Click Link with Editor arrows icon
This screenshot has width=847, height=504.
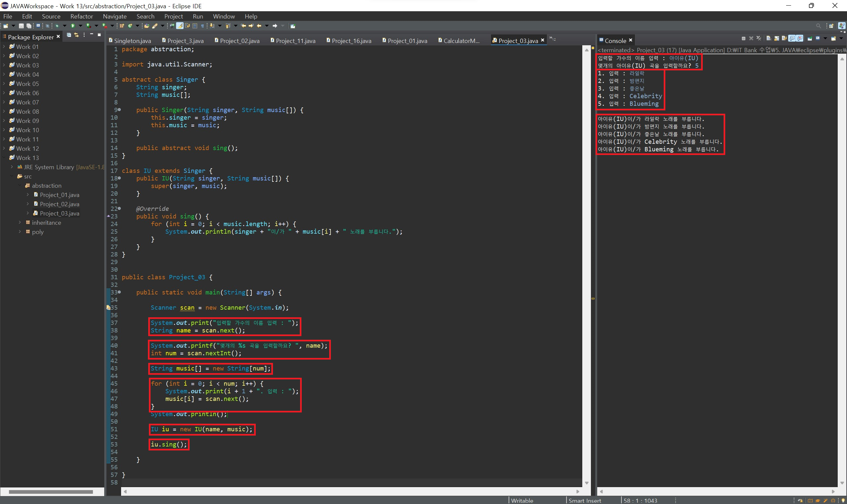pos(76,35)
